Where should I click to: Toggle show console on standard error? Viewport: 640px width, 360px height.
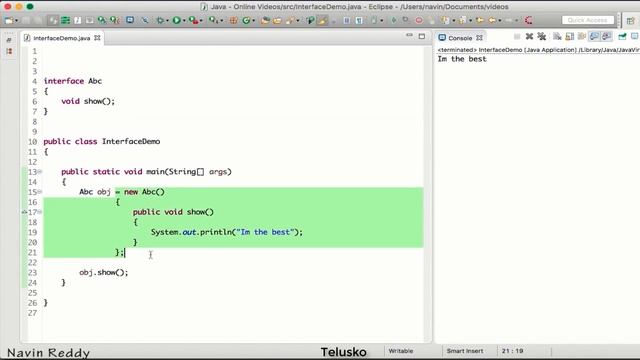(x=607, y=36)
